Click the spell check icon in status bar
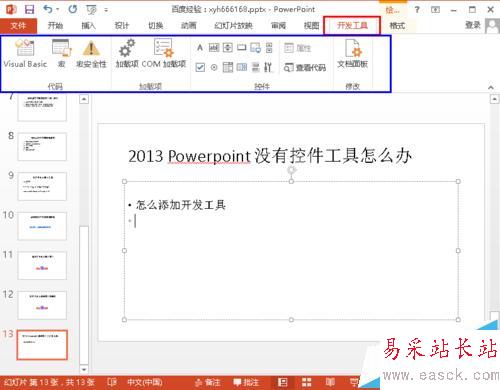This screenshot has height=390, width=500. [x=112, y=382]
